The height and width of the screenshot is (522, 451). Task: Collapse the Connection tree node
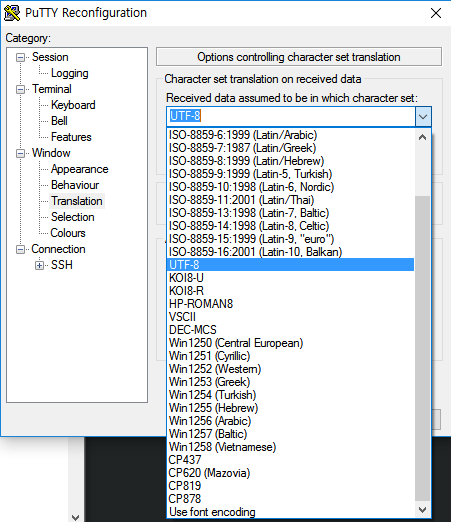(20, 249)
